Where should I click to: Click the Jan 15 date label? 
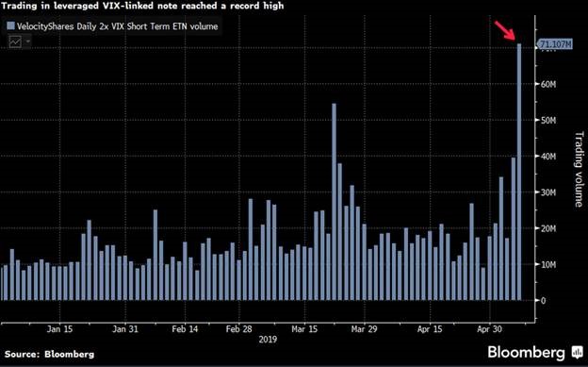(x=59, y=329)
